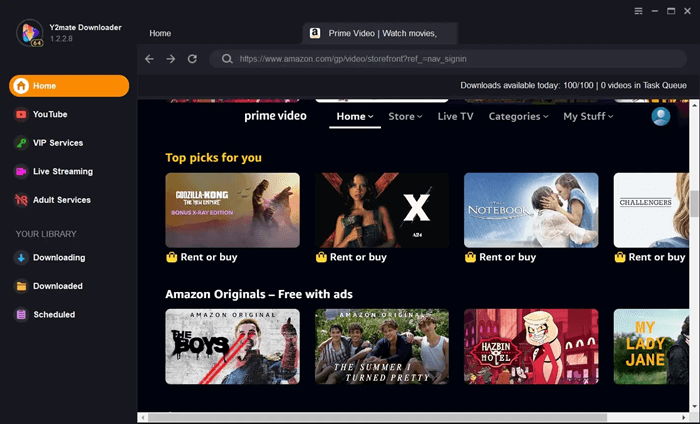Open Adult Services section
Image resolution: width=700 pixels, height=424 pixels.
click(x=53, y=200)
